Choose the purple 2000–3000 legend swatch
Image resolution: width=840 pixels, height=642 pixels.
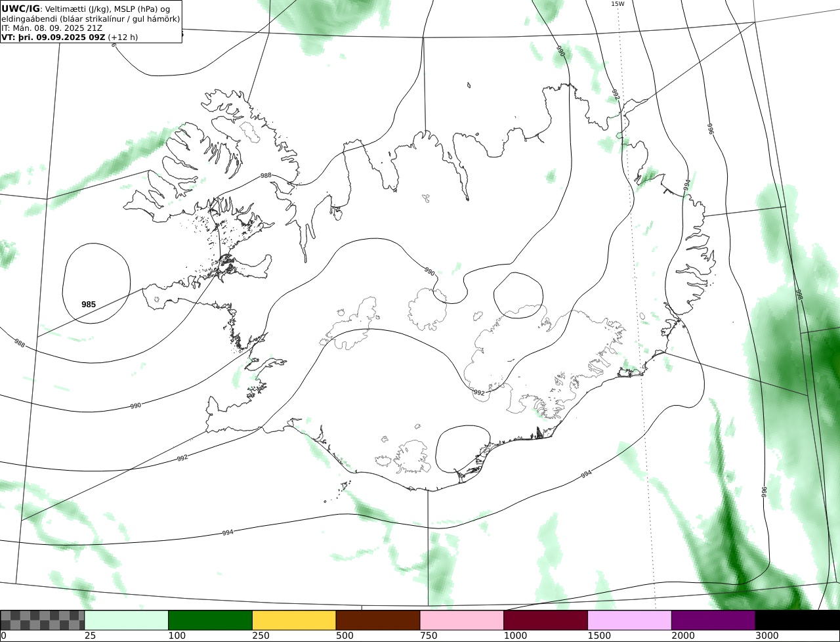click(x=713, y=620)
